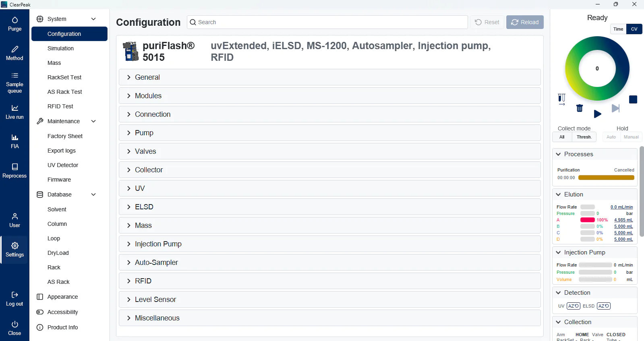The height and width of the screenshot is (341, 644).
Task: Click the stop square button
Action: pyautogui.click(x=633, y=99)
